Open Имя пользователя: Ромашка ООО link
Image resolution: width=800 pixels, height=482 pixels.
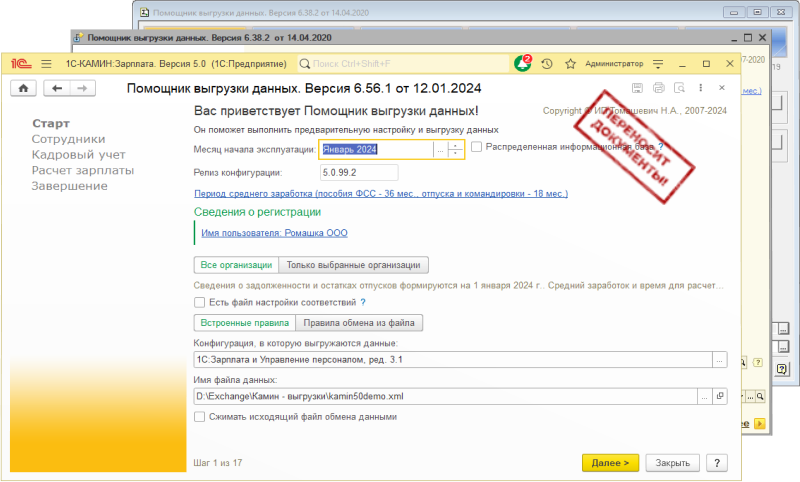click(274, 233)
